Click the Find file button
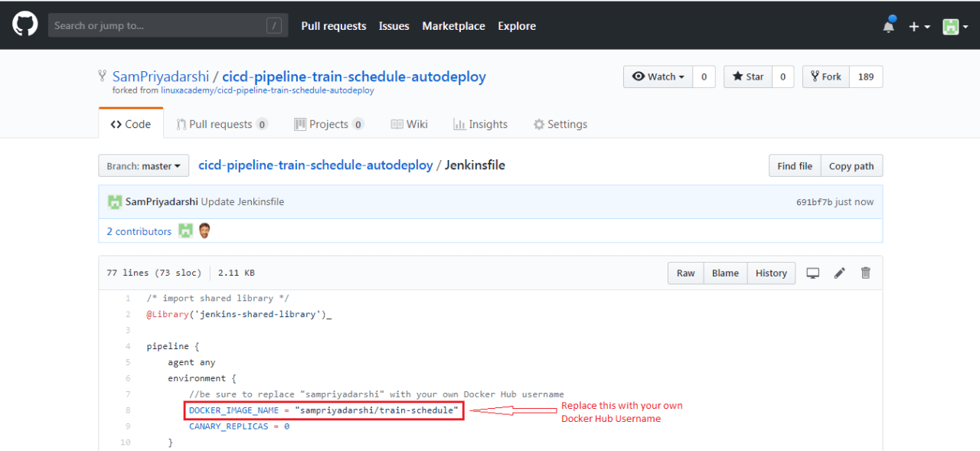This screenshot has height=451, width=980. point(795,166)
